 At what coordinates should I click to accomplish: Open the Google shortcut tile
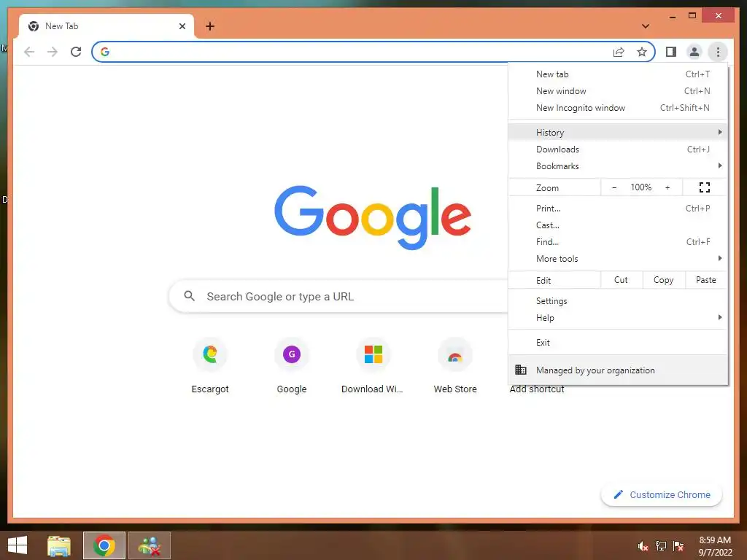(292, 366)
